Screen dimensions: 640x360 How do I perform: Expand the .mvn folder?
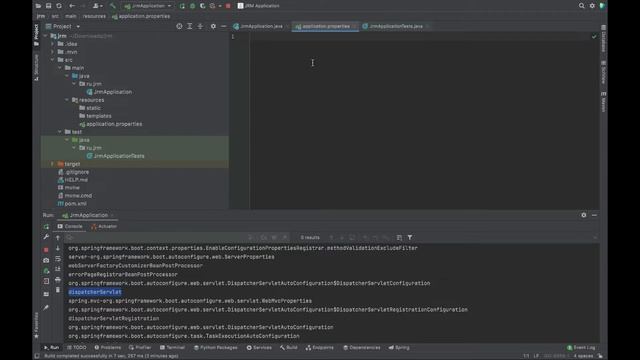pos(53,52)
